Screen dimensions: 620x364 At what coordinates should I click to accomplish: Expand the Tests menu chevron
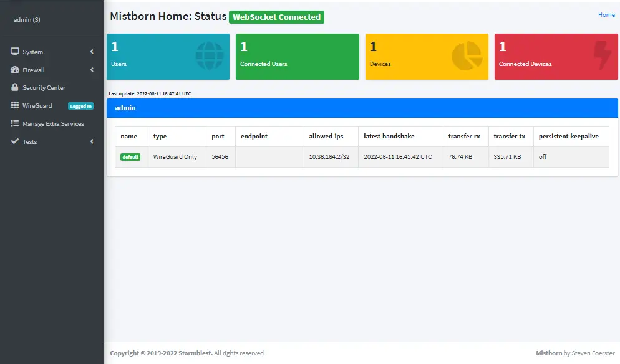tap(92, 141)
